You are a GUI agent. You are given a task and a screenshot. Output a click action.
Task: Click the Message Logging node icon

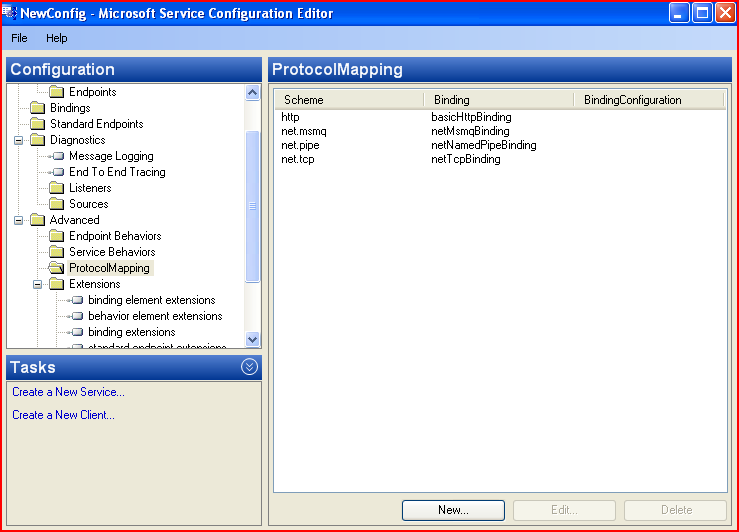(57, 156)
